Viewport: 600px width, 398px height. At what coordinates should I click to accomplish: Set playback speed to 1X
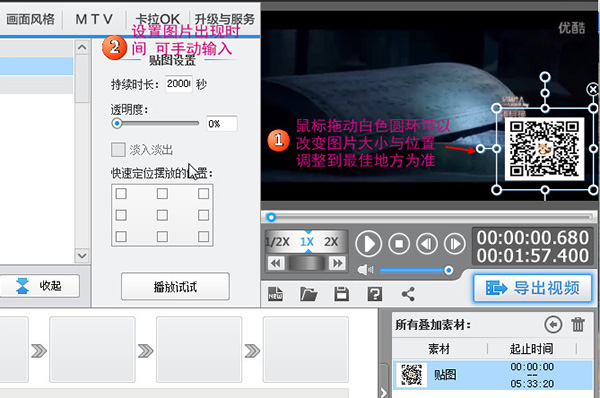pos(307,242)
